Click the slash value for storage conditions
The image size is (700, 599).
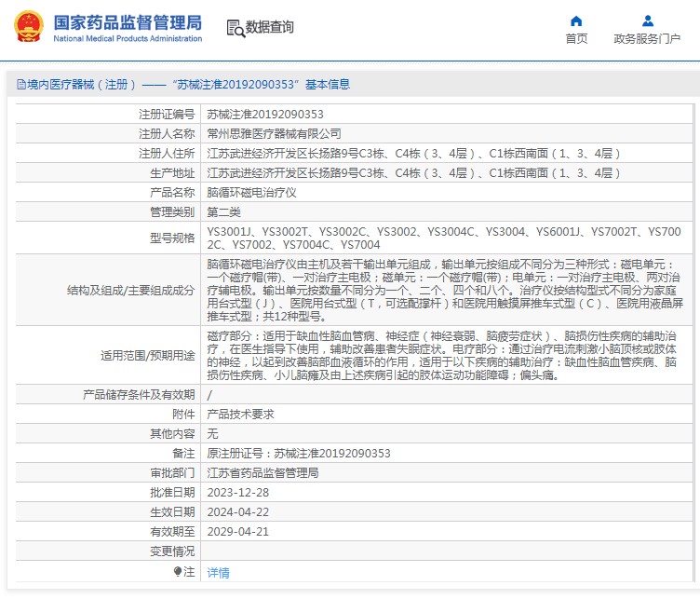tap(209, 395)
